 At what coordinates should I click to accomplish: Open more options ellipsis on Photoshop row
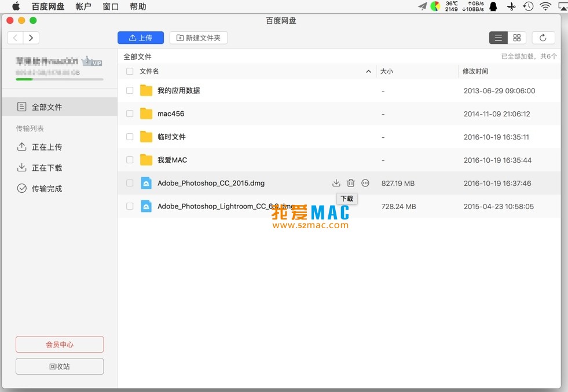[365, 183]
